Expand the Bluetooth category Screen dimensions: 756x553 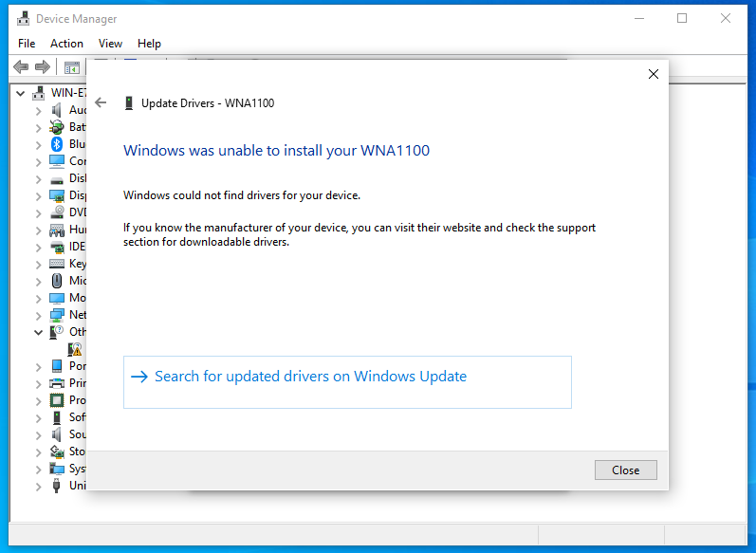39,144
